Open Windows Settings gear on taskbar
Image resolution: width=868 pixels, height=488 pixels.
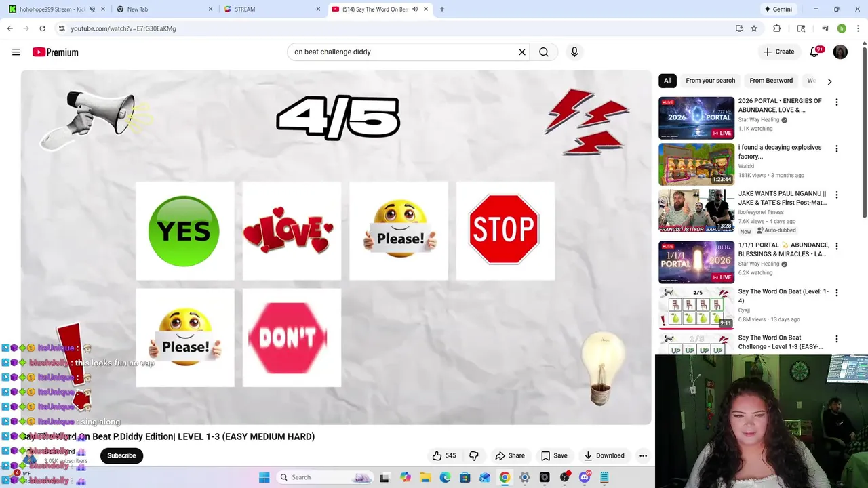[x=524, y=477]
